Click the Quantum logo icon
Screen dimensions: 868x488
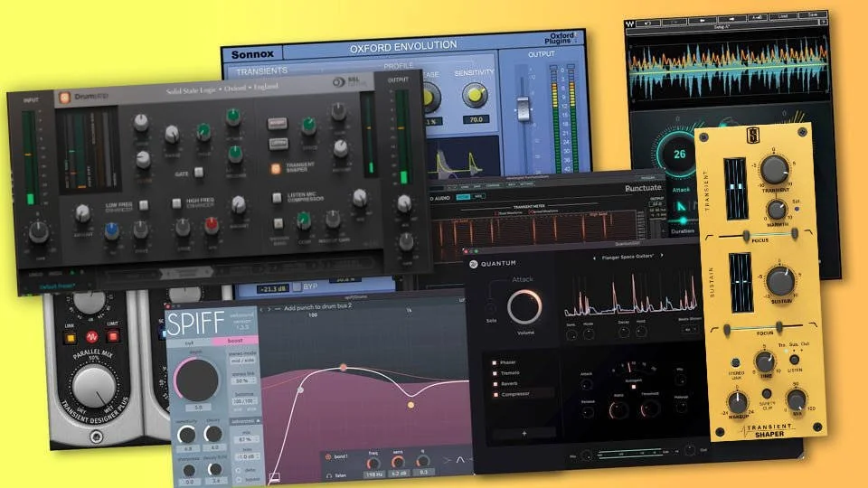[x=473, y=265]
